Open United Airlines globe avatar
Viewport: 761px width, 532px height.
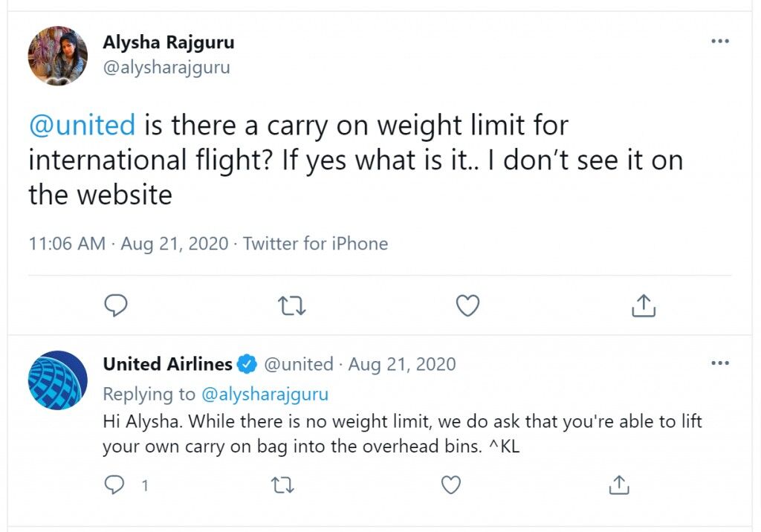coord(58,380)
